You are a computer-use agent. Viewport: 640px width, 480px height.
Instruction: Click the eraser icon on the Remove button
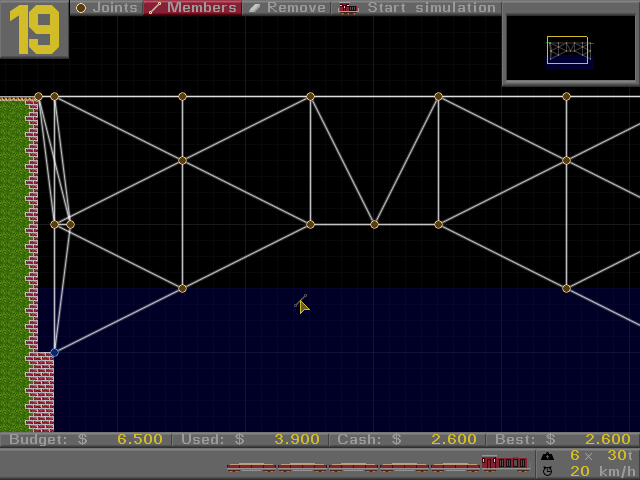coord(255,8)
